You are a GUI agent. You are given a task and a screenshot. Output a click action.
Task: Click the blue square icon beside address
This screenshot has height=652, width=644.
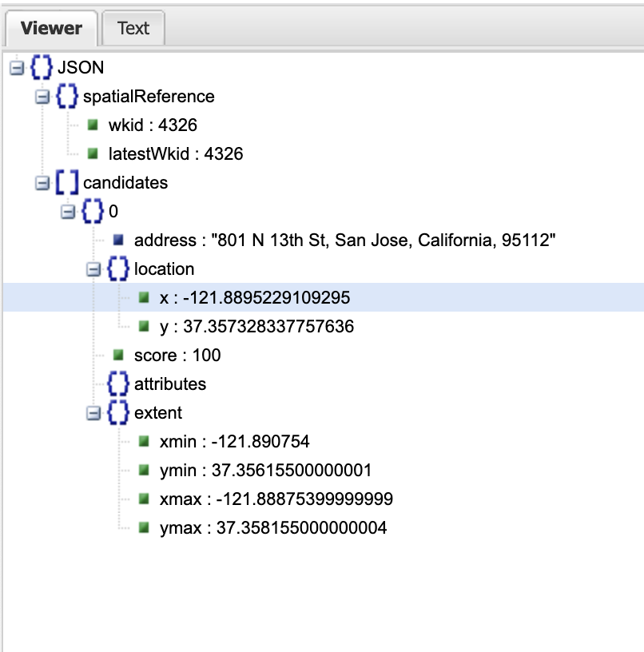118,240
